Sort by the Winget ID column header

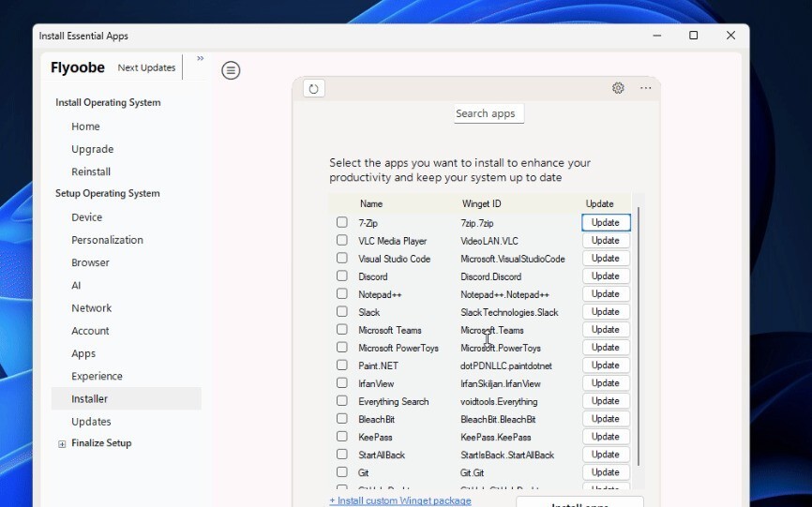click(481, 203)
